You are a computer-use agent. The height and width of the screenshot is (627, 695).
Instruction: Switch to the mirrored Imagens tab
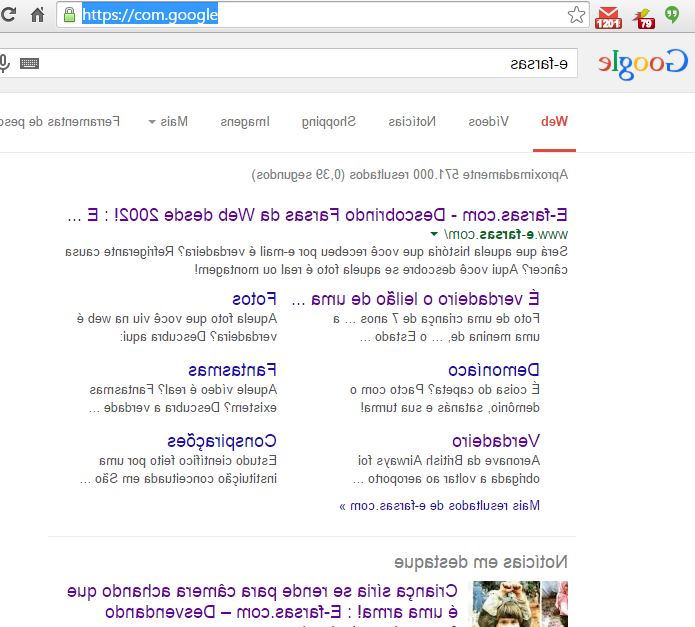point(245,122)
